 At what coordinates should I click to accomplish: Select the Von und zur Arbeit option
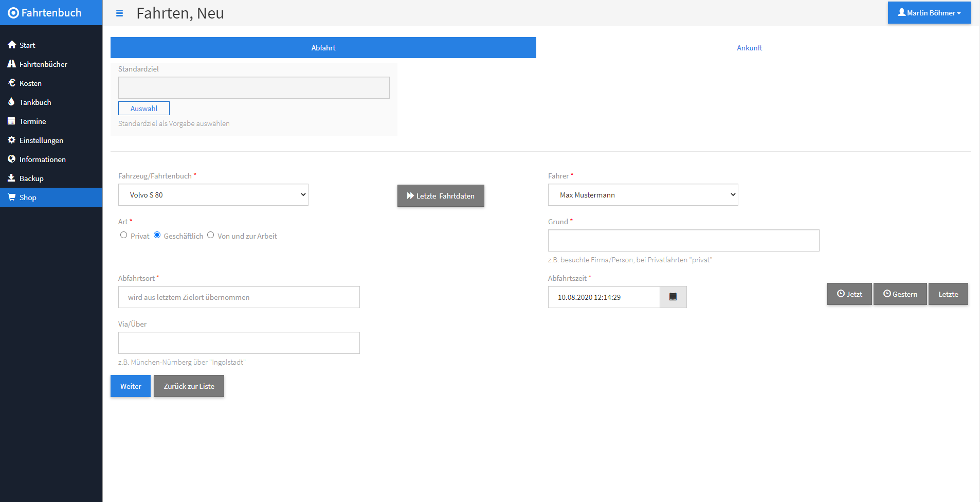tap(210, 235)
